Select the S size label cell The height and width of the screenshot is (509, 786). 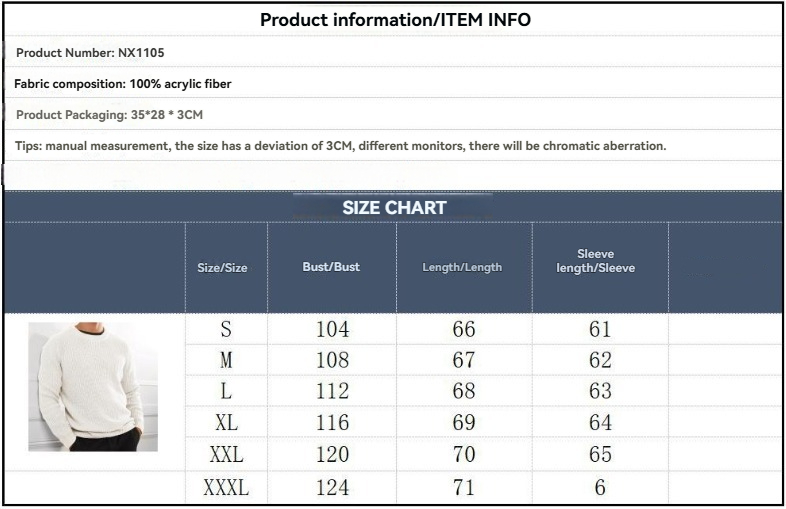[226, 330]
